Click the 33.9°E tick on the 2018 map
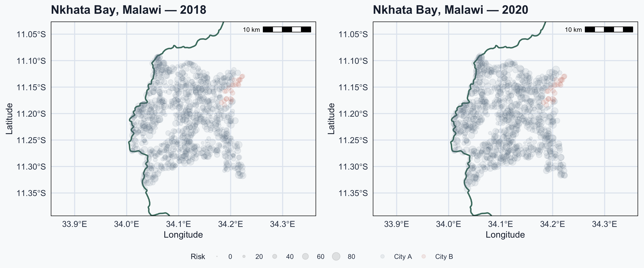The height and width of the screenshot is (268, 644). pos(74,224)
